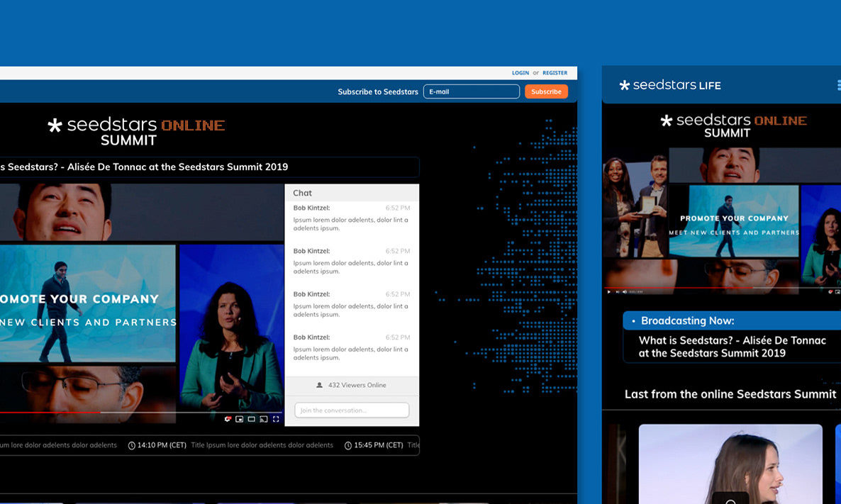Seek on the mobile video progress bar
This screenshot has height=504, width=841.
pos(722,288)
